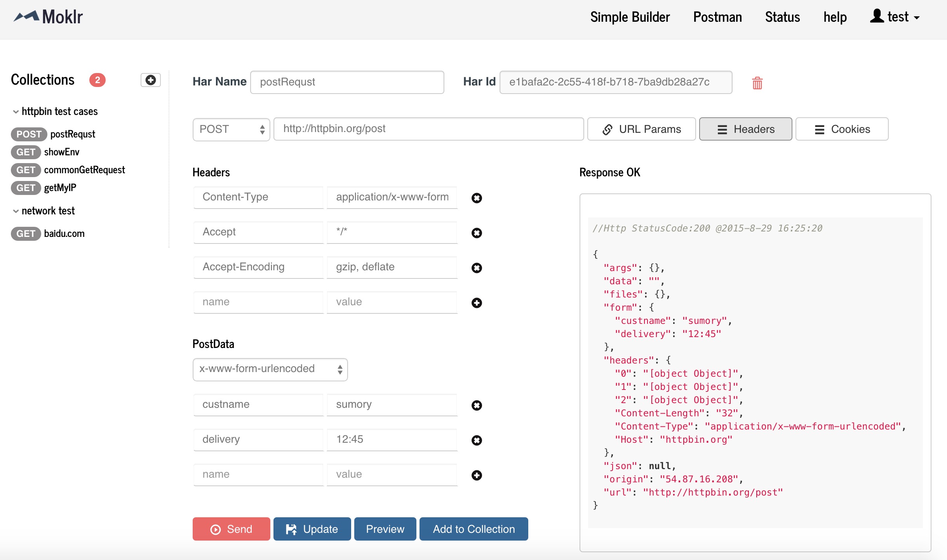947x560 pixels.
Task: Remove the custname post data row
Action: (477, 405)
